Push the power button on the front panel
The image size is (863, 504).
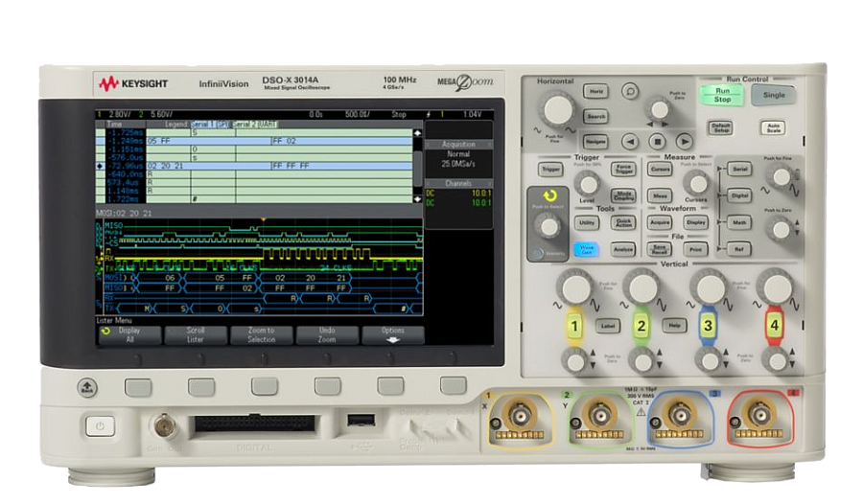(100, 425)
